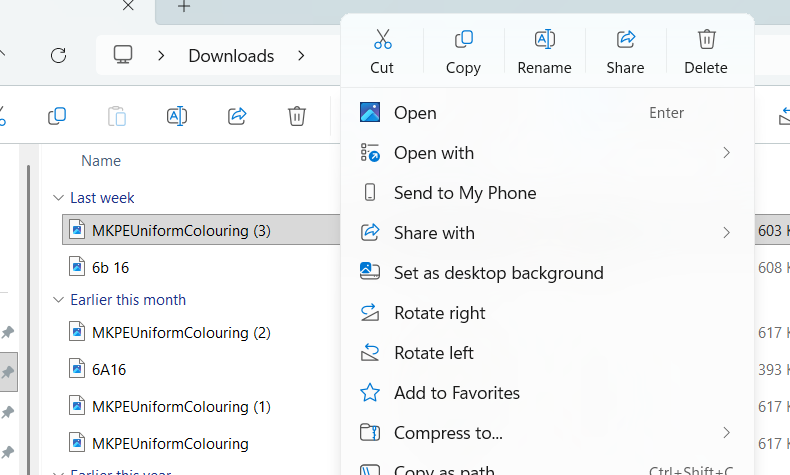Expand the Share with submenu
The width and height of the screenshot is (790, 475).
point(726,233)
